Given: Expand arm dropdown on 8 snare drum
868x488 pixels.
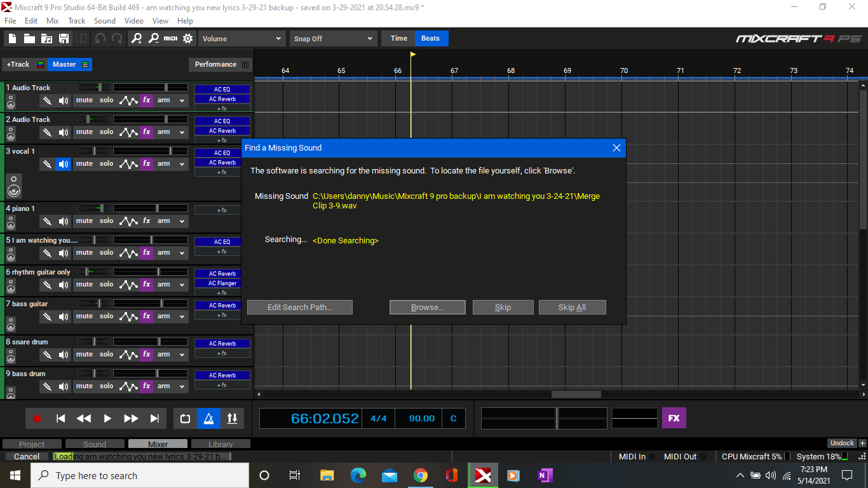Looking at the screenshot, I should pos(182,355).
